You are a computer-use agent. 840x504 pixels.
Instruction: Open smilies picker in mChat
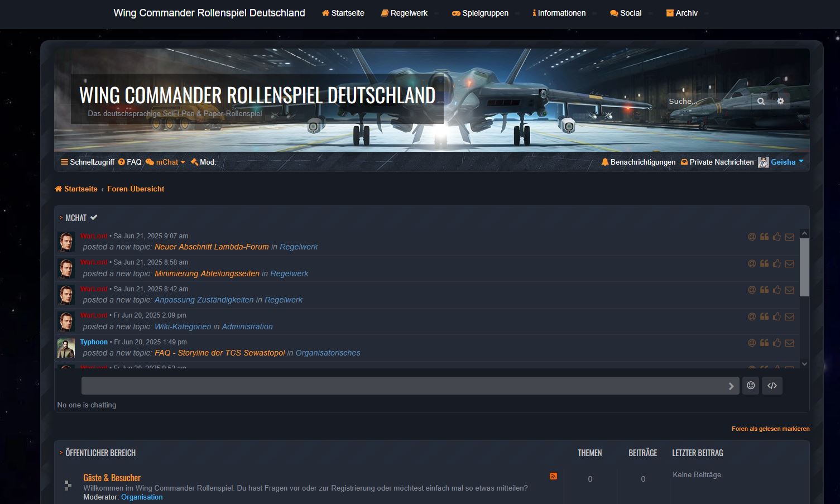[751, 386]
